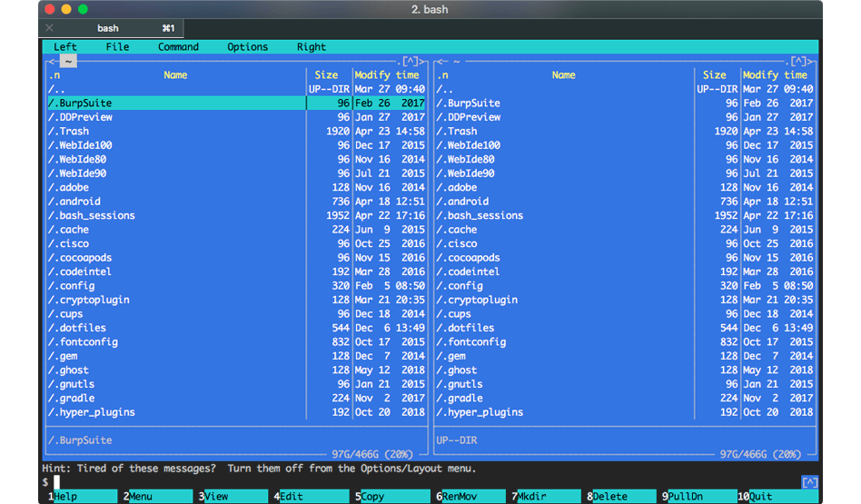Screen dimensions: 861x504
Task: Sort left panel by Modify time header
Action: pyautogui.click(x=387, y=75)
